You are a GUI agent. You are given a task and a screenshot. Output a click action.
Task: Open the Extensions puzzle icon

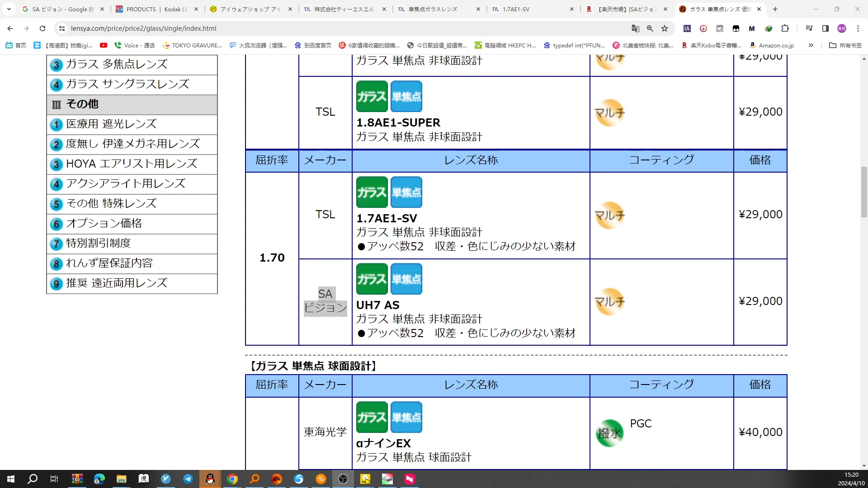click(x=785, y=28)
